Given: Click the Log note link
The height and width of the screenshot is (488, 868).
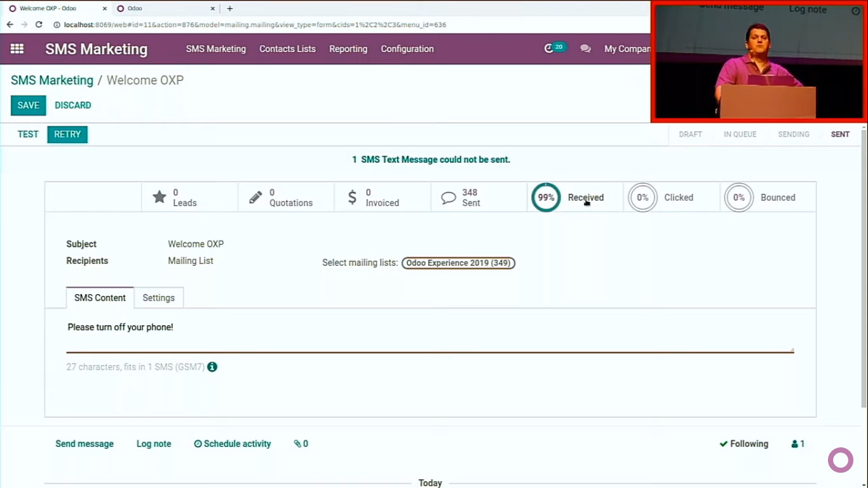Looking at the screenshot, I should pos(154,444).
